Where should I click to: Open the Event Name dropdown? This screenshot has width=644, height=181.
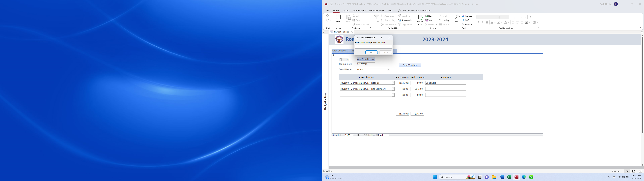coord(388,69)
